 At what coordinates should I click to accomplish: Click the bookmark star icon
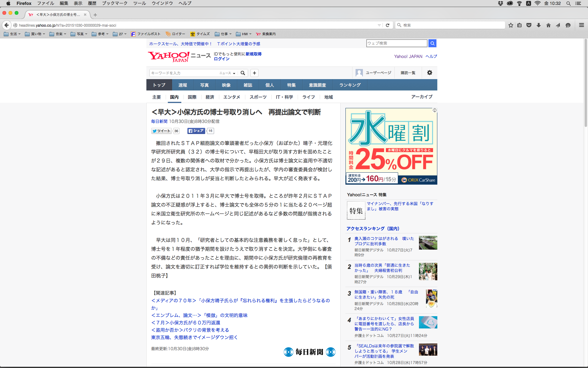[511, 25]
